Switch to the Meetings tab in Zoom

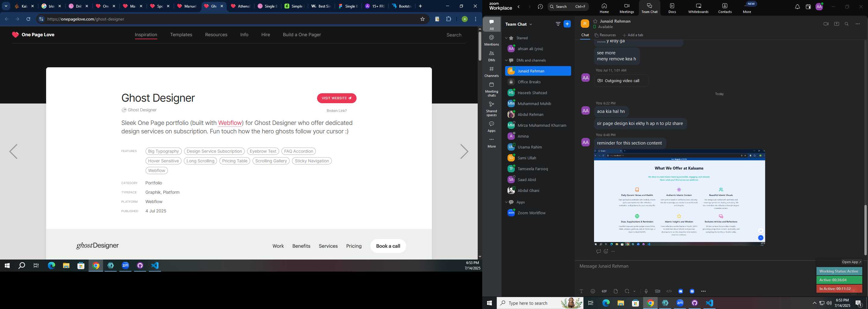point(627,8)
